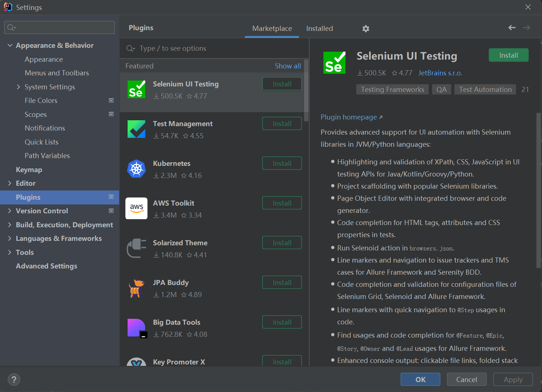Screen dimensions: 542x392
Task: Expand Version Control section
Action: click(x=10, y=211)
